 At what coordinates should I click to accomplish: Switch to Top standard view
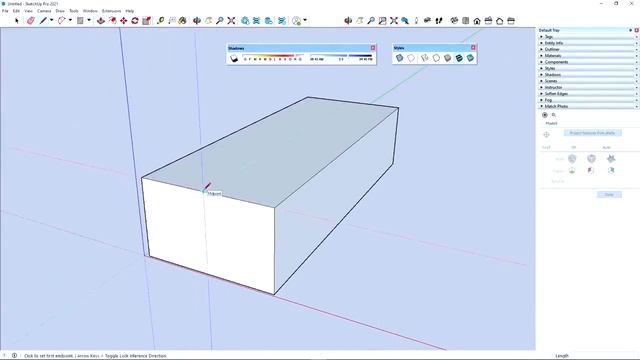[x=466, y=21]
